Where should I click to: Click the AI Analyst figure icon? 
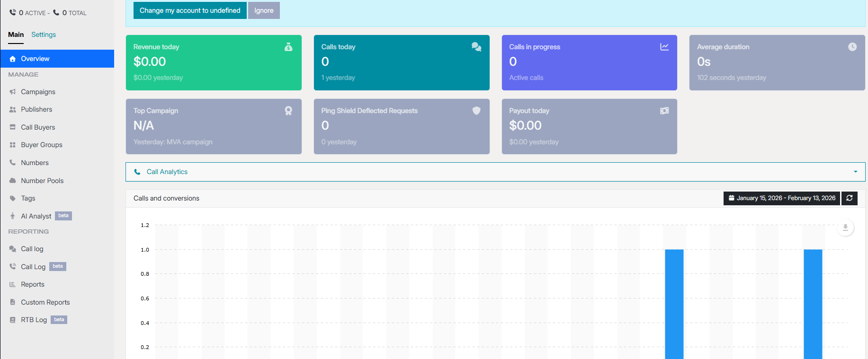[x=13, y=216]
